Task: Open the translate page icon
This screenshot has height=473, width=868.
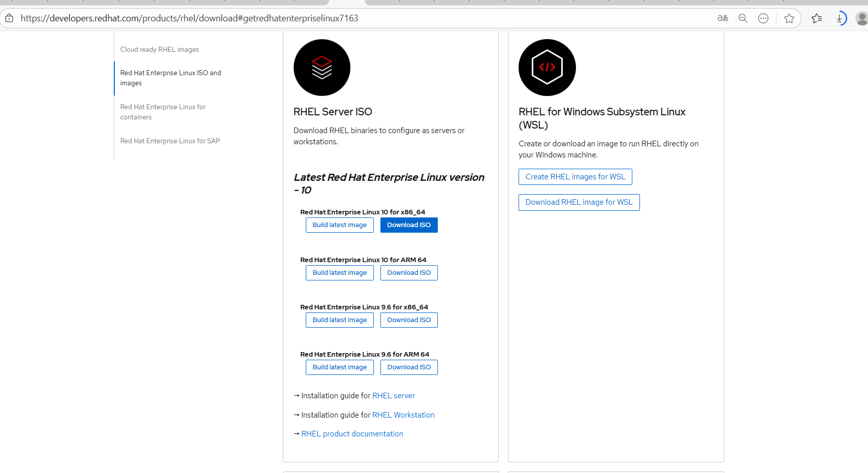Action: pyautogui.click(x=723, y=18)
